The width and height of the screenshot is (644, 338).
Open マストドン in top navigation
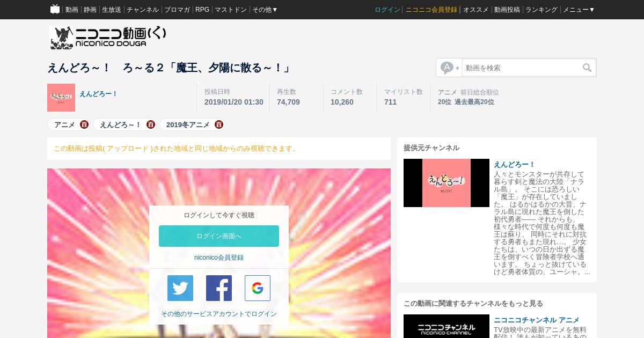click(231, 10)
